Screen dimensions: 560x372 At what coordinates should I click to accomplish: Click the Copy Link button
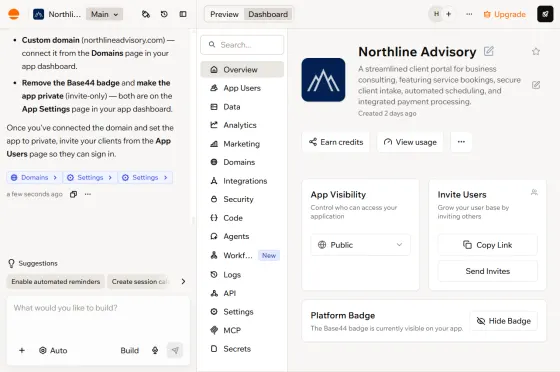[488, 245]
